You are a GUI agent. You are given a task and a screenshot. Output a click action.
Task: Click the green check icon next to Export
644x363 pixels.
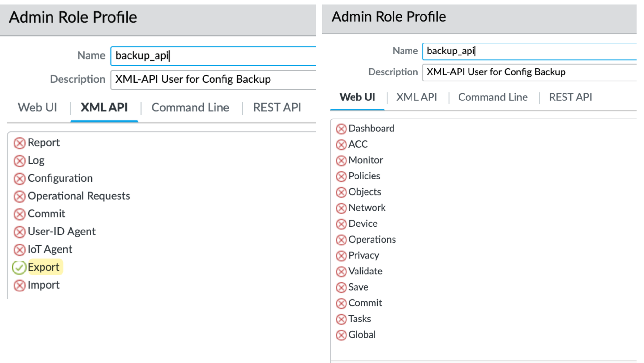tap(19, 267)
